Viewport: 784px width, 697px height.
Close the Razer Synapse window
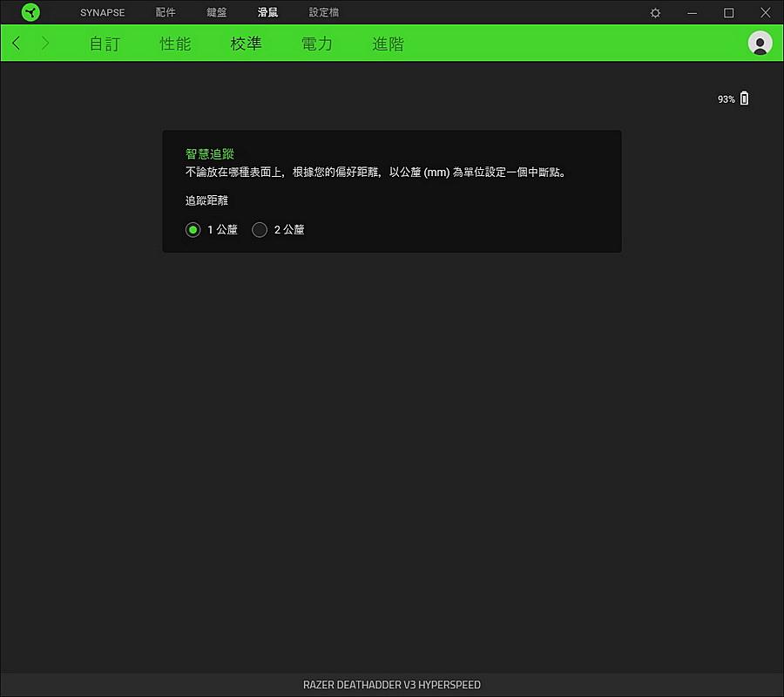coord(765,13)
